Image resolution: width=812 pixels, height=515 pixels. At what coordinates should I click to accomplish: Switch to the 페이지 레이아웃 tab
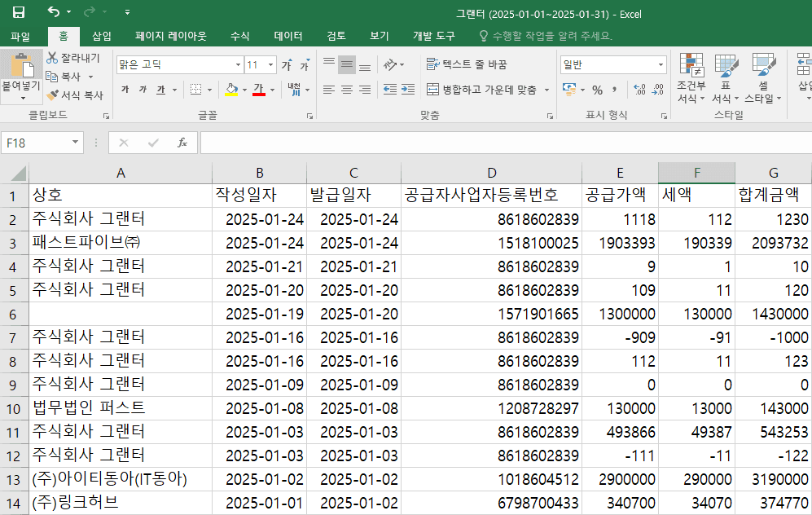click(x=171, y=36)
